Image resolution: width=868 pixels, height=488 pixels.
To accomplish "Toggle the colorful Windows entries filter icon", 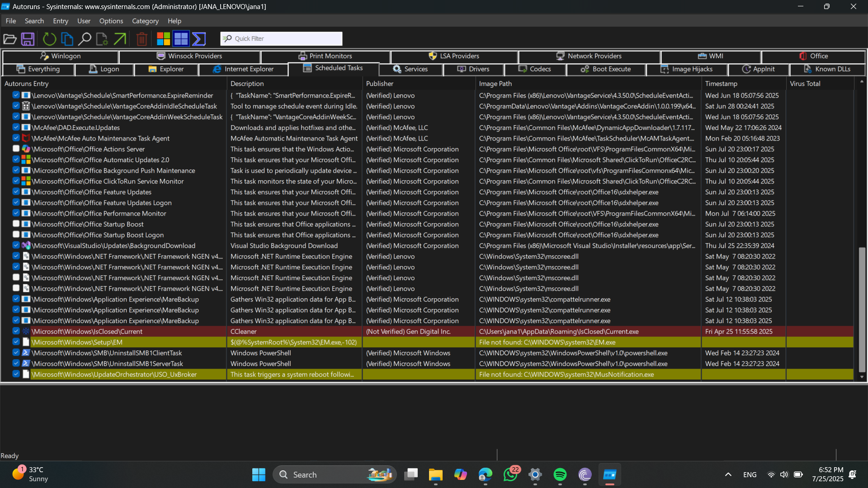I will coord(163,39).
